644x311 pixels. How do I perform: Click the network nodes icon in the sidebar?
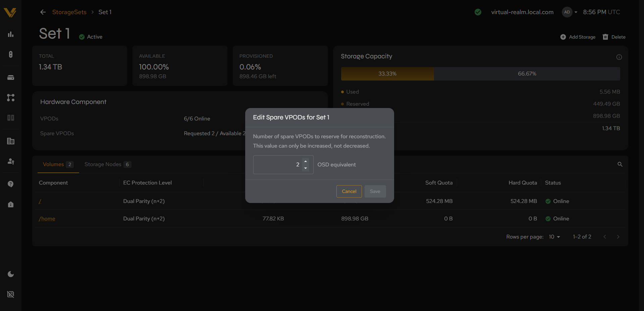point(11,98)
